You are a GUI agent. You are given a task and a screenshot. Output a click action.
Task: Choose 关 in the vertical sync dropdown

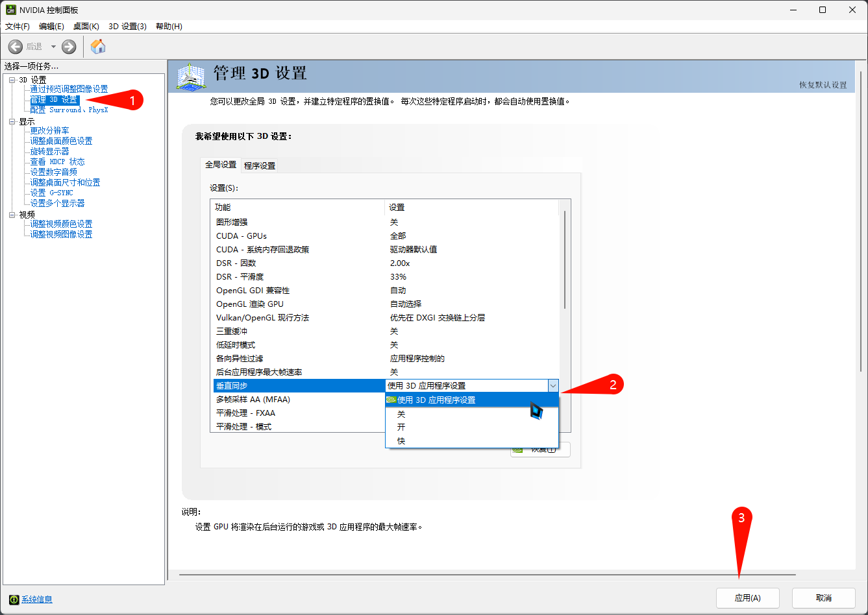coord(472,414)
